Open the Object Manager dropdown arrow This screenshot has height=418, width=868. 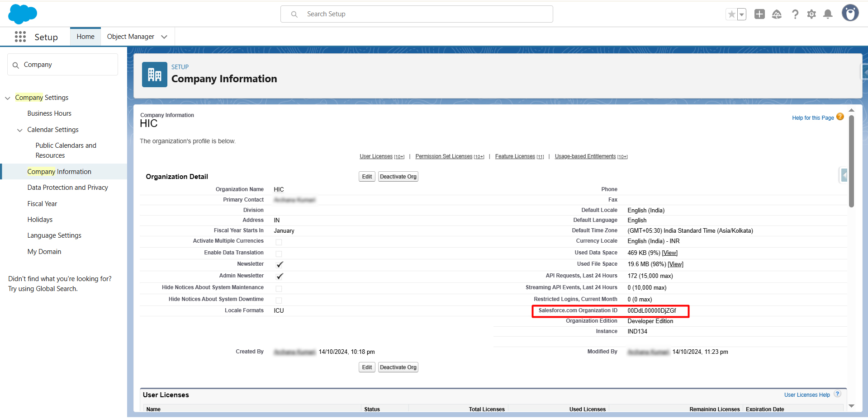164,37
